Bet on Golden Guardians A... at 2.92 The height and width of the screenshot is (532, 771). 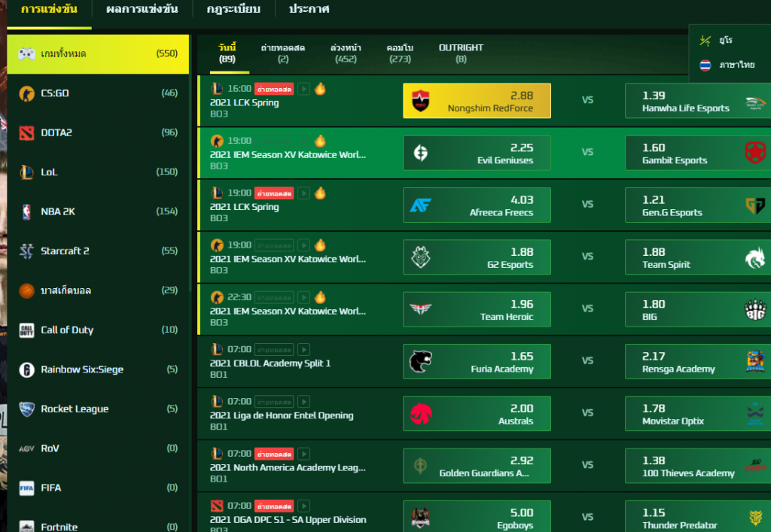pyautogui.click(x=477, y=466)
